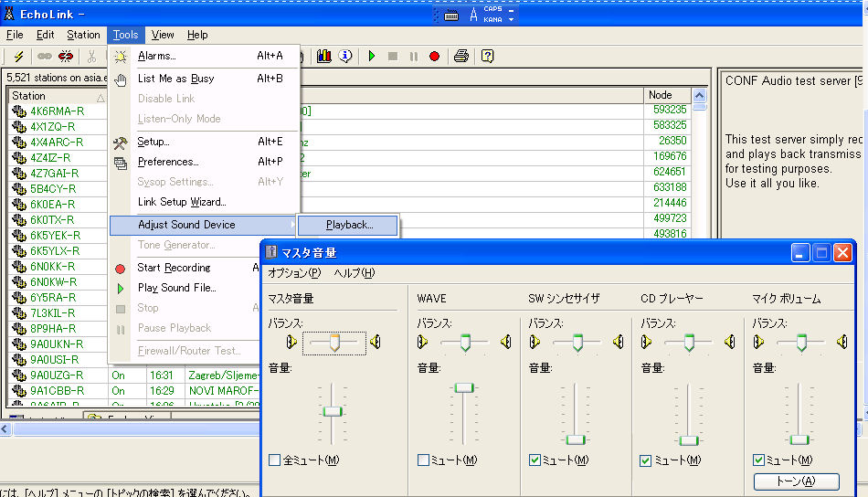
Task: Open the Help menu in EchoLink
Action: point(197,35)
